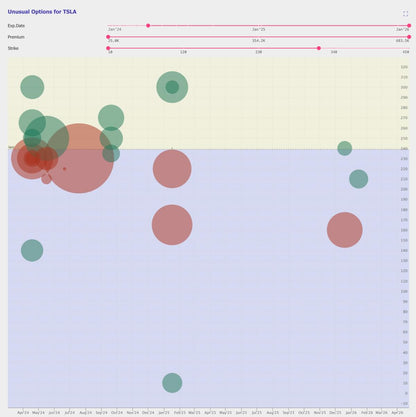Select the green bubble at strike 140

coord(32,250)
